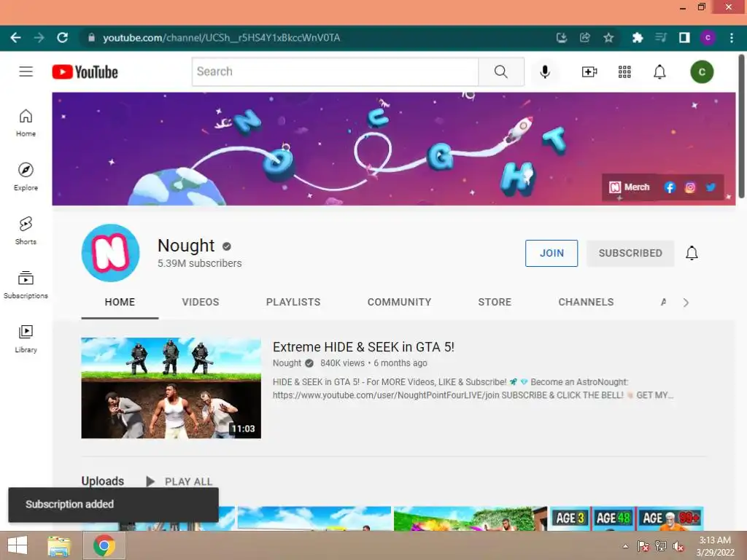Click the Nought name under the video title
The width and height of the screenshot is (747, 560).
tap(287, 363)
